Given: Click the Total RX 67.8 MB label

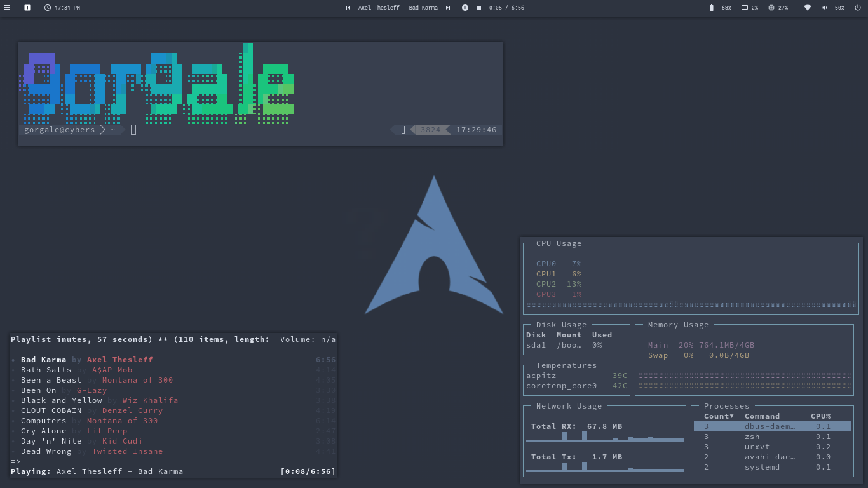Looking at the screenshot, I should pyautogui.click(x=576, y=426).
